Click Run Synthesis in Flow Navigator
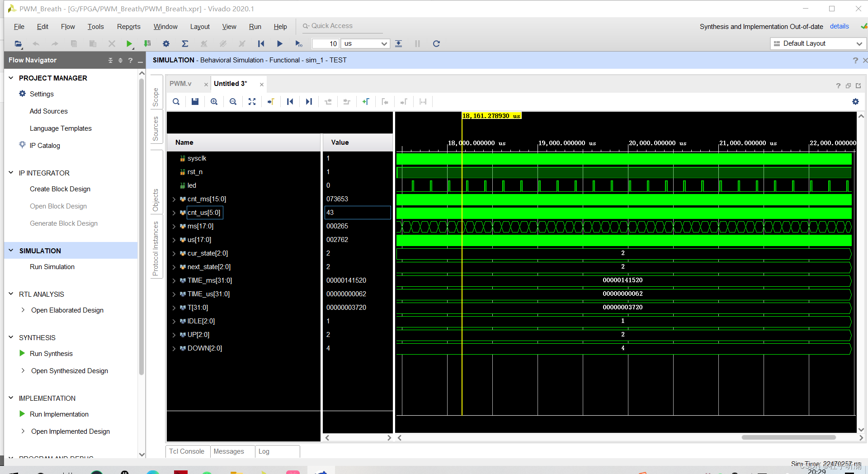This screenshot has width=868, height=474. pos(51,354)
